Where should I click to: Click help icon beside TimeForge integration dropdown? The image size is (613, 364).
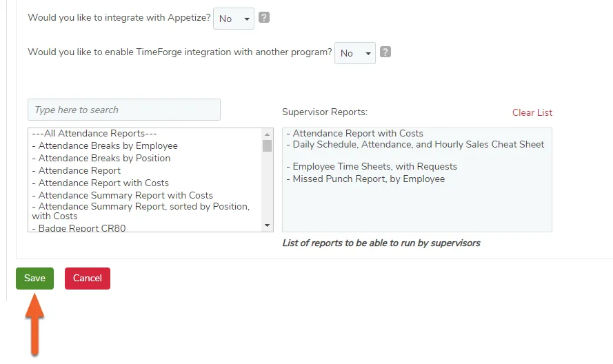point(385,52)
